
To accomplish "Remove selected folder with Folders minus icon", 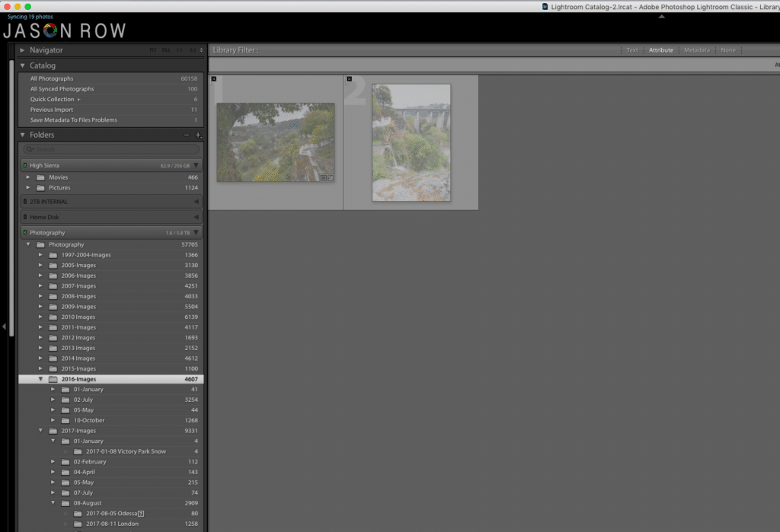I will click(x=187, y=135).
